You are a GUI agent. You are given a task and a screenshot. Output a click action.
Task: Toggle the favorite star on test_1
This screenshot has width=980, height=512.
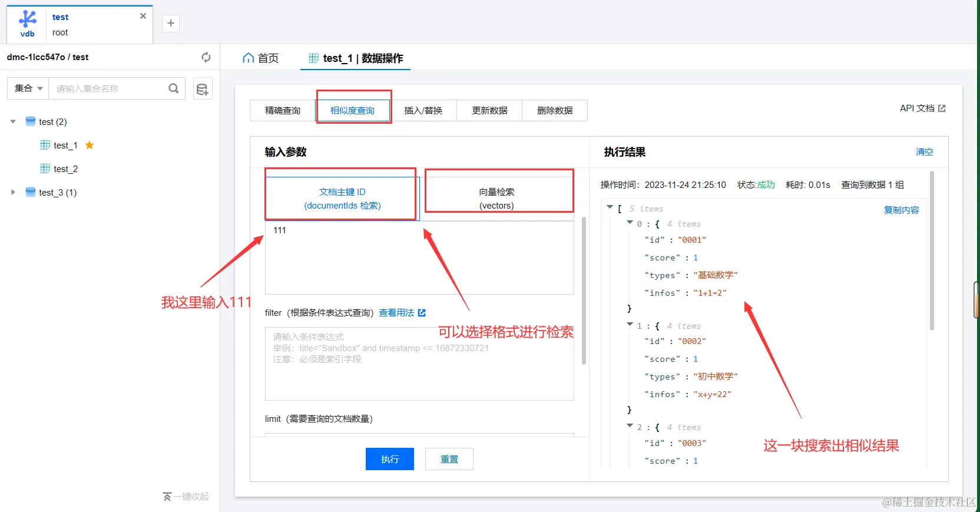tap(90, 145)
